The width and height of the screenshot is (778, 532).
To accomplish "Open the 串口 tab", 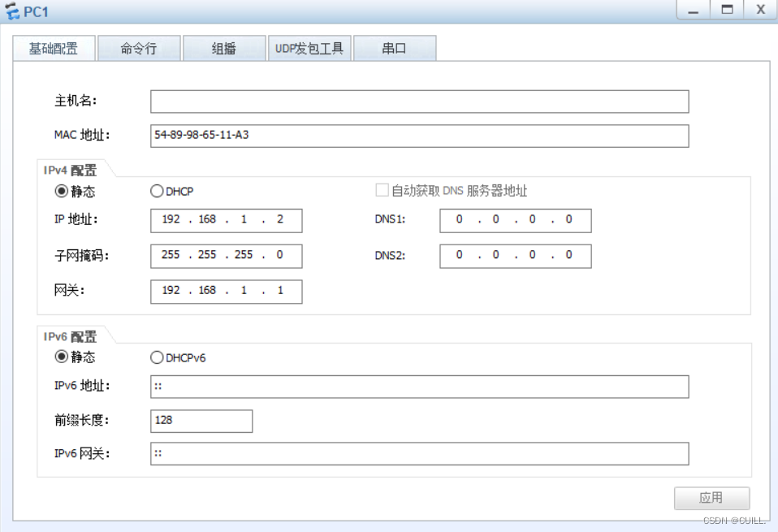I will pyautogui.click(x=395, y=48).
